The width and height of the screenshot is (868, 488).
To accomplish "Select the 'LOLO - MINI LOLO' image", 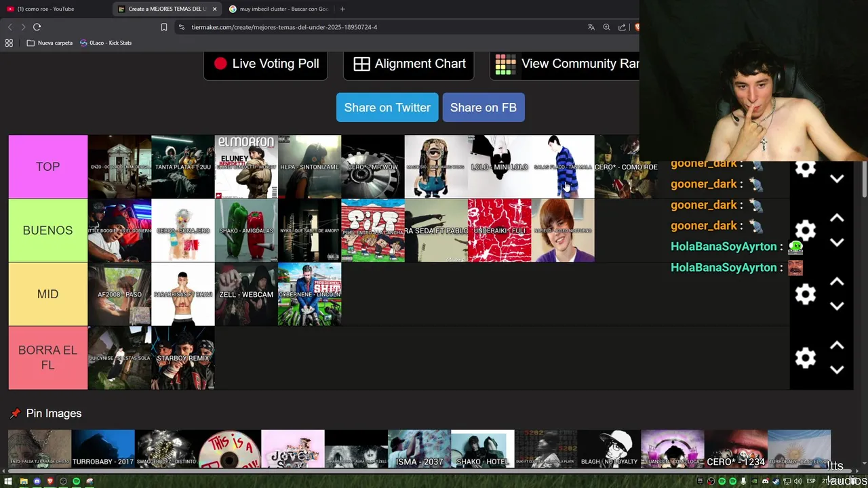I will [500, 167].
